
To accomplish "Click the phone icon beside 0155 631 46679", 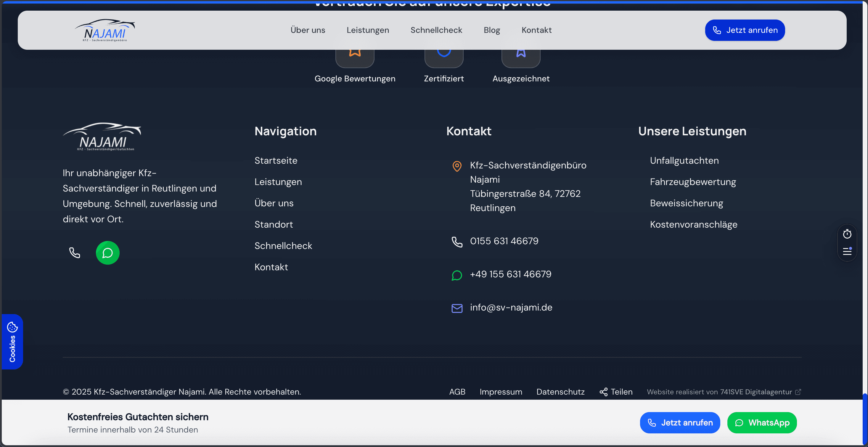I will point(457,242).
